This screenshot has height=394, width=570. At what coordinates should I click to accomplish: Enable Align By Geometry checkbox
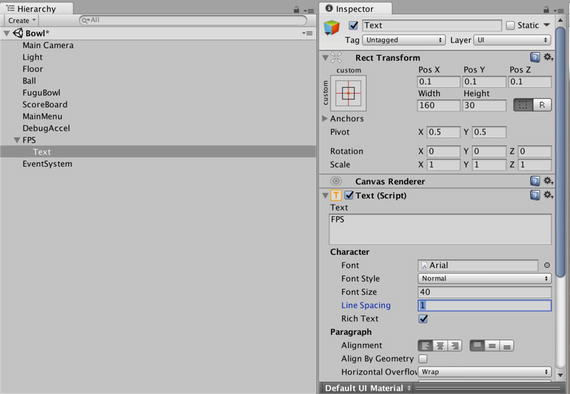[x=423, y=359]
